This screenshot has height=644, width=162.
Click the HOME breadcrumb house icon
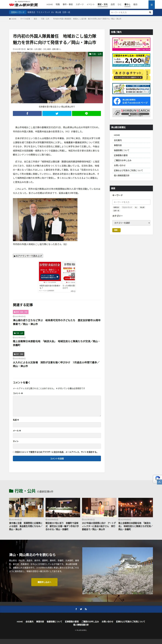10,19
